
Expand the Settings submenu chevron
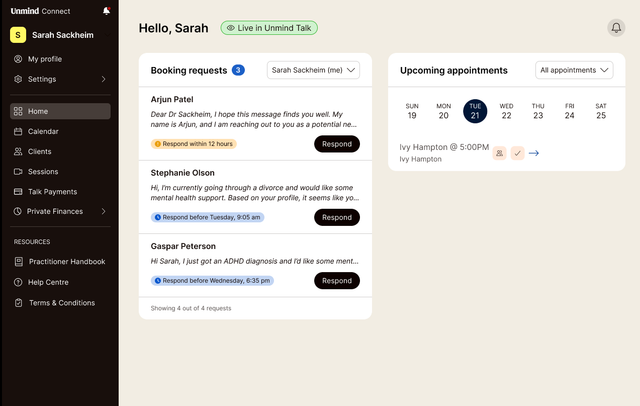point(103,79)
